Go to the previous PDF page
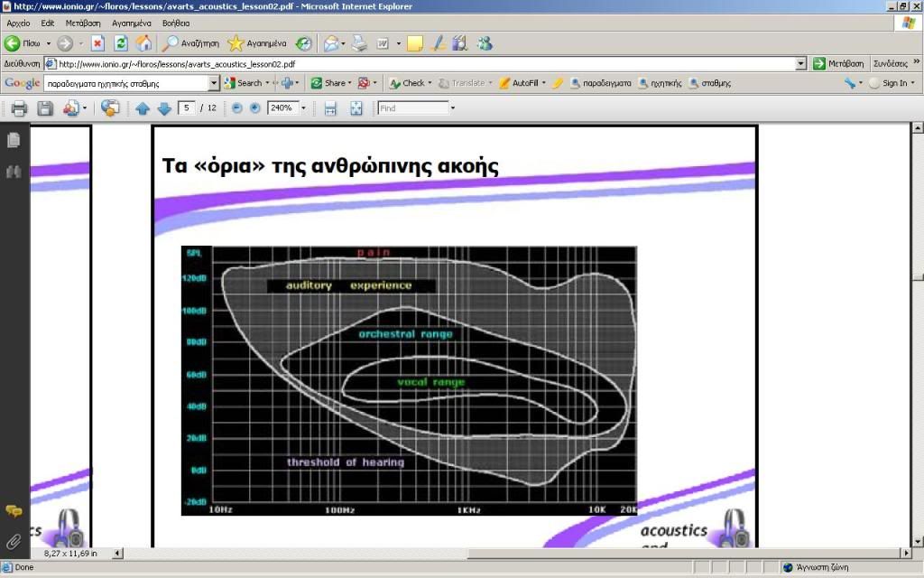The image size is (924, 578). (x=143, y=108)
